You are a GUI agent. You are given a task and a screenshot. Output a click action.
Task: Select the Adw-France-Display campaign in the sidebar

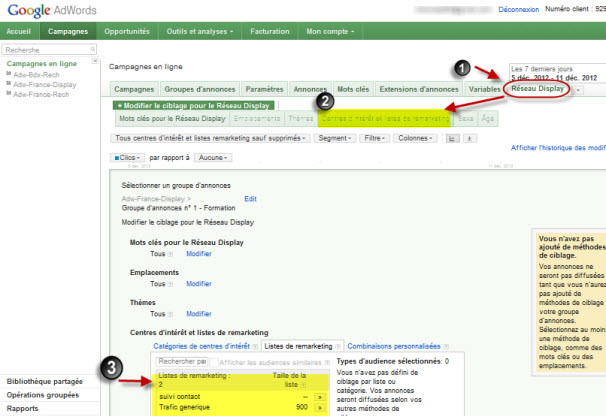click(45, 85)
